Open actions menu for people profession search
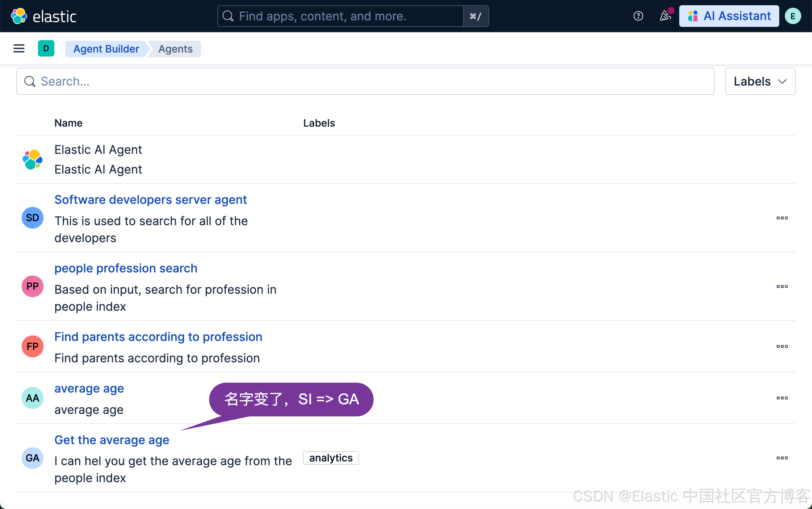The width and height of the screenshot is (812, 509). (782, 287)
